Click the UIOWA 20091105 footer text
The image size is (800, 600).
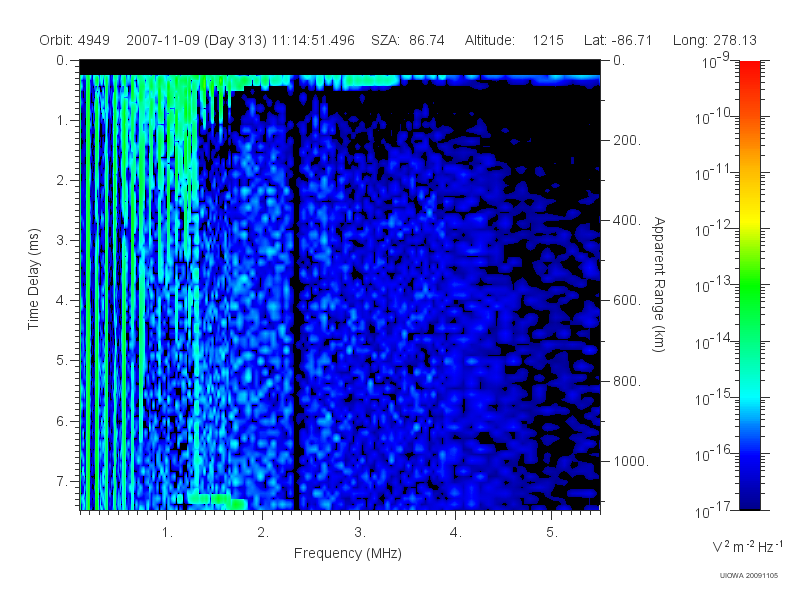748,576
